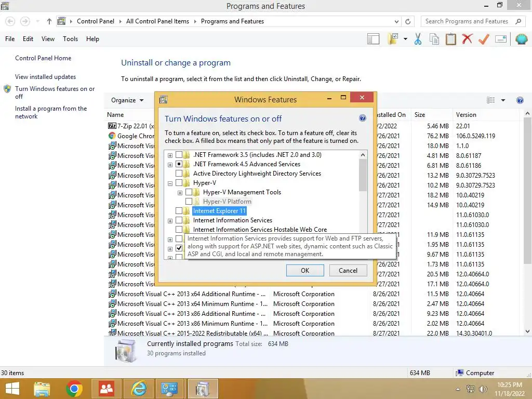The image size is (532, 399).
Task: Click the help icon in Windows Features dialog
Action: coord(362,118)
